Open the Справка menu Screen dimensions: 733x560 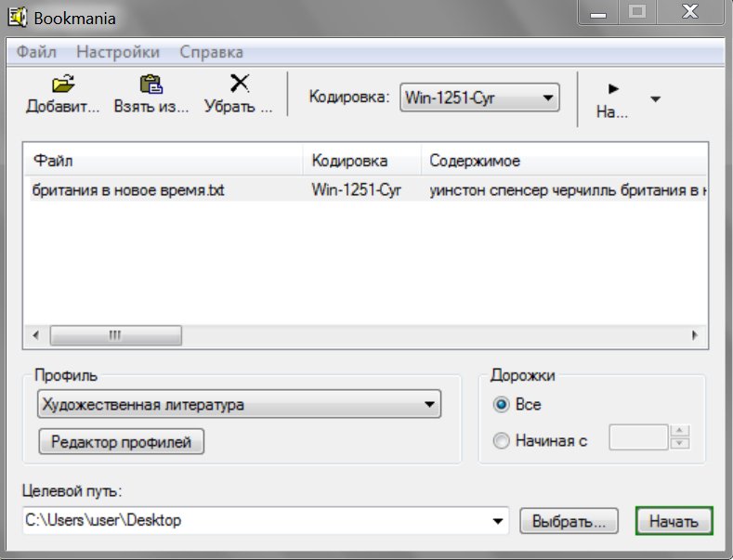[211, 51]
